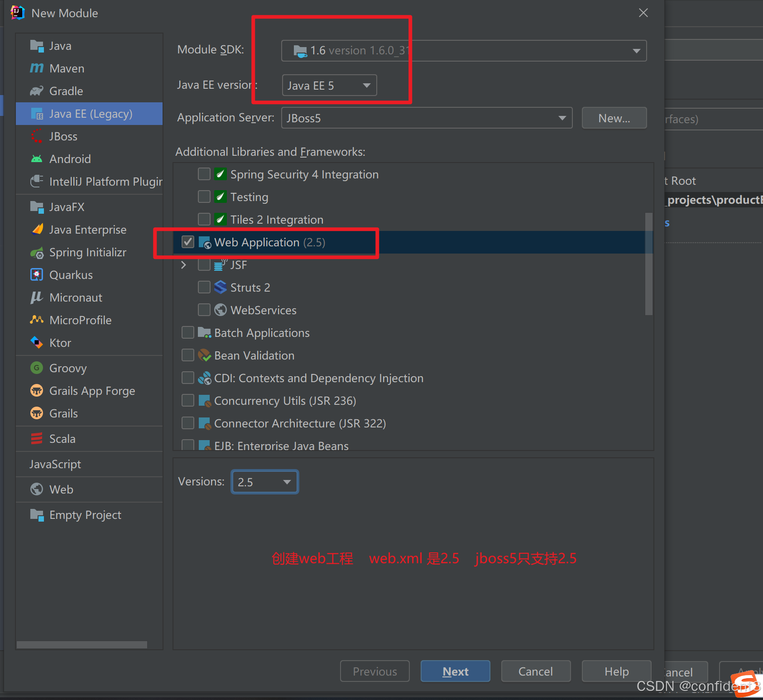Viewport: 763px width, 700px height.
Task: Click the frameworks list vertical scrollbar
Action: coord(649,264)
